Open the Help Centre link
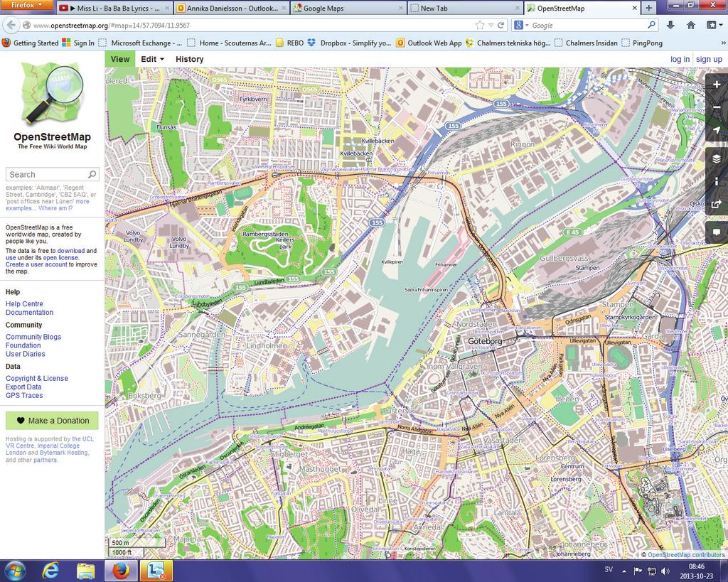Viewport: 728px width, 582px height. [24, 303]
